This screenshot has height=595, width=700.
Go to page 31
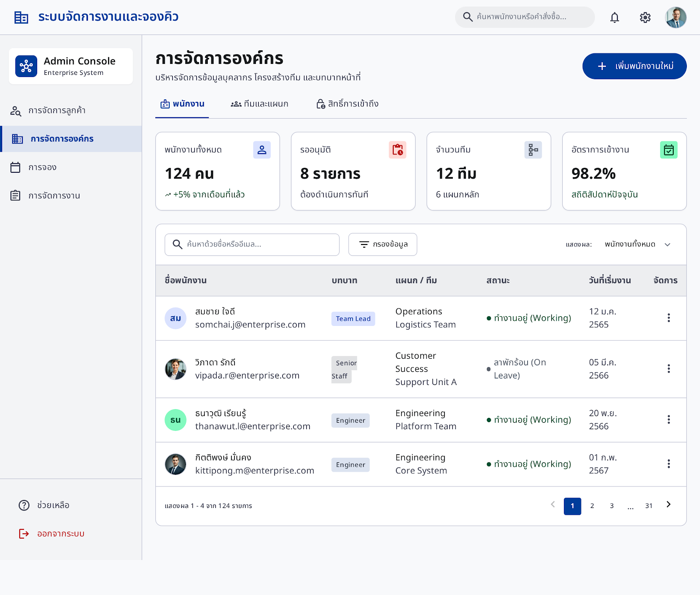tap(649, 506)
